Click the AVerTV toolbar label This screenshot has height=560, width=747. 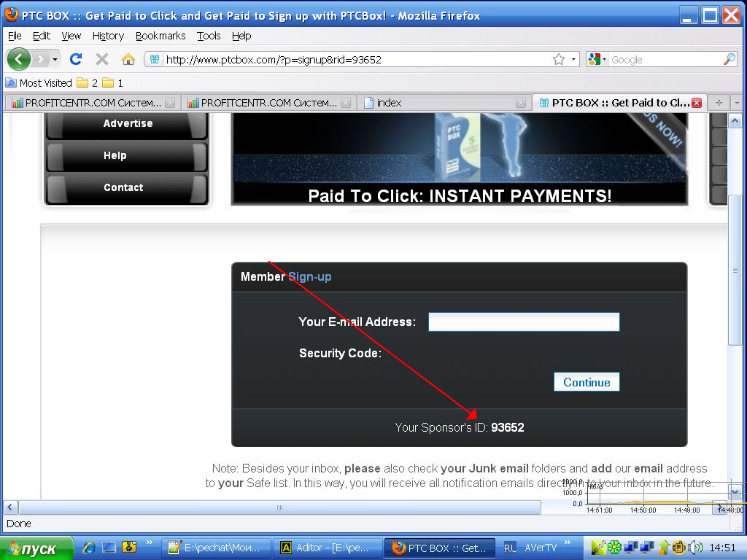541,548
